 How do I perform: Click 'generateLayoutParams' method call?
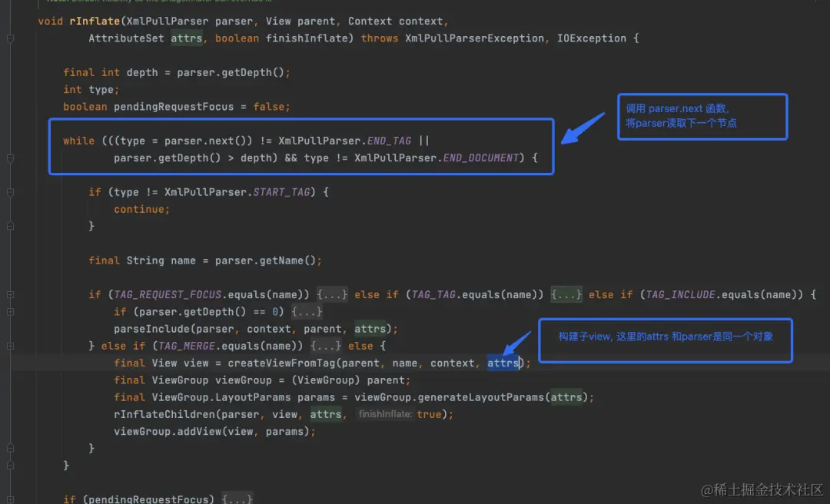click(x=480, y=397)
